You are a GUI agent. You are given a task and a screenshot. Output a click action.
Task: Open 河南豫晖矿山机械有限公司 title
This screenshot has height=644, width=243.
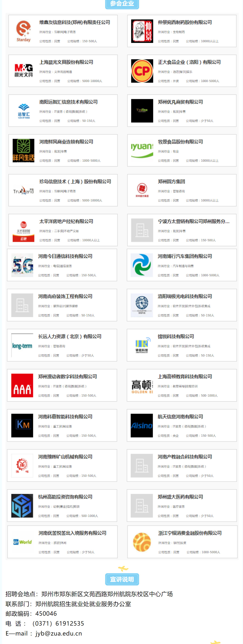(x=65, y=457)
